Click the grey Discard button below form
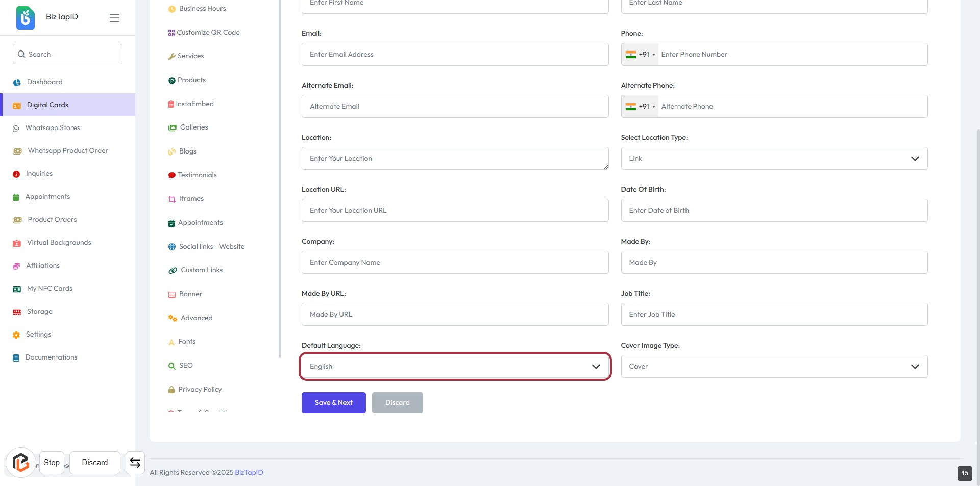Viewport: 980px width, 486px height. click(x=397, y=403)
